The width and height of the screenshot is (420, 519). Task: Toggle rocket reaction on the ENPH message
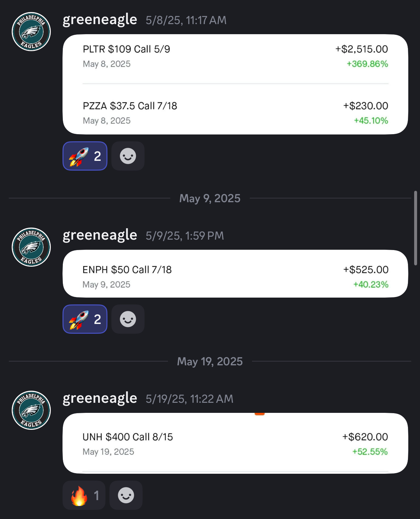85,319
